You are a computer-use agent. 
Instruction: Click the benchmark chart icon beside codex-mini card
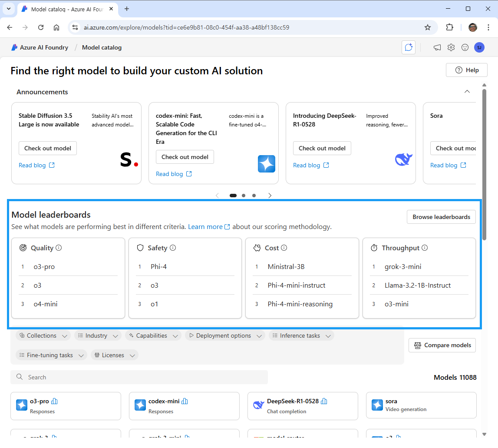tap(185, 401)
